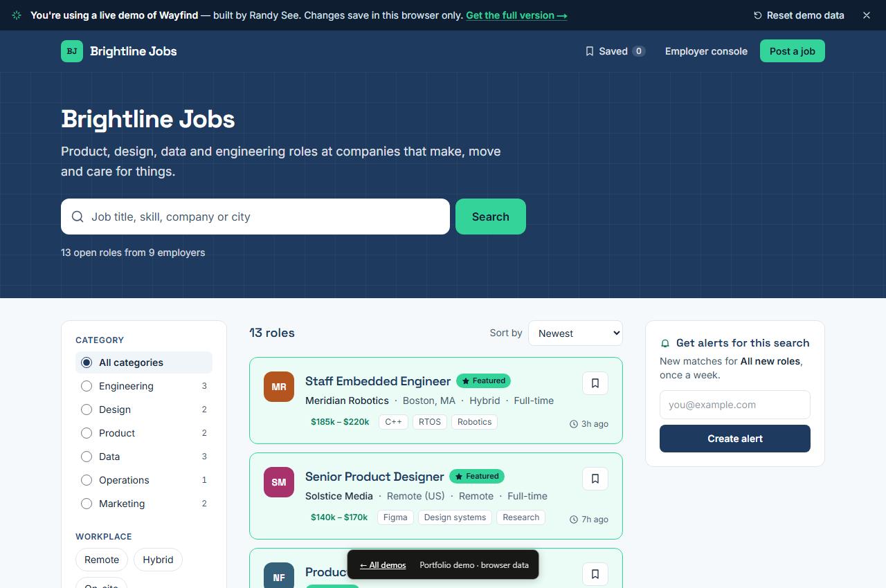Screen dimensions: 886x588
Task: Click the BJ Brightline Jobs logo icon
Action: [x=72, y=51]
